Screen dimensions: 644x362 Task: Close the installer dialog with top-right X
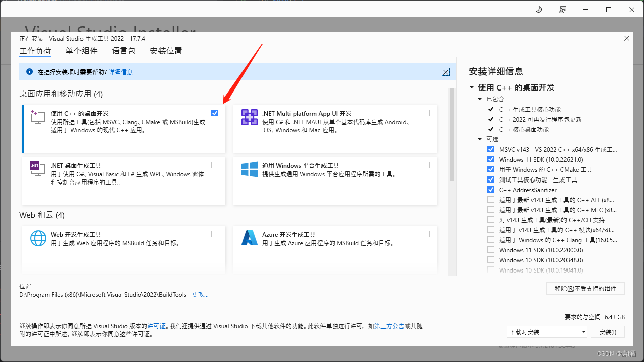coord(626,38)
